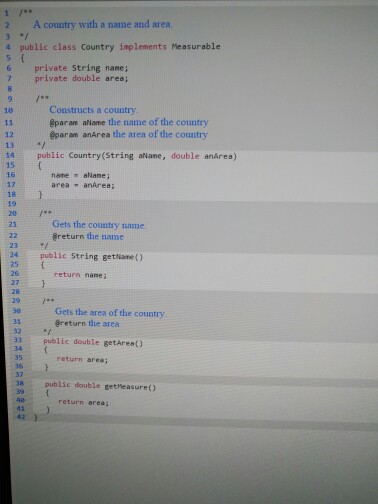The height and width of the screenshot is (504, 378).
Task: Click line number 1 in the gutter
Action: tap(6, 13)
